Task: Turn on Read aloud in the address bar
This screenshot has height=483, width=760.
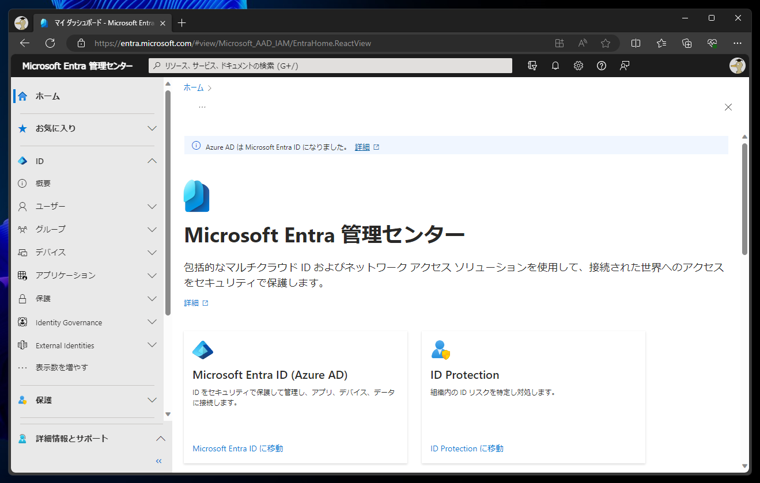Action: tap(582, 43)
